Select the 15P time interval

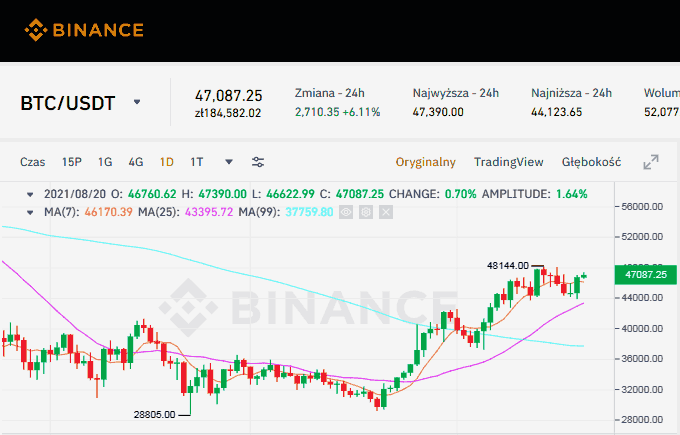[72, 162]
